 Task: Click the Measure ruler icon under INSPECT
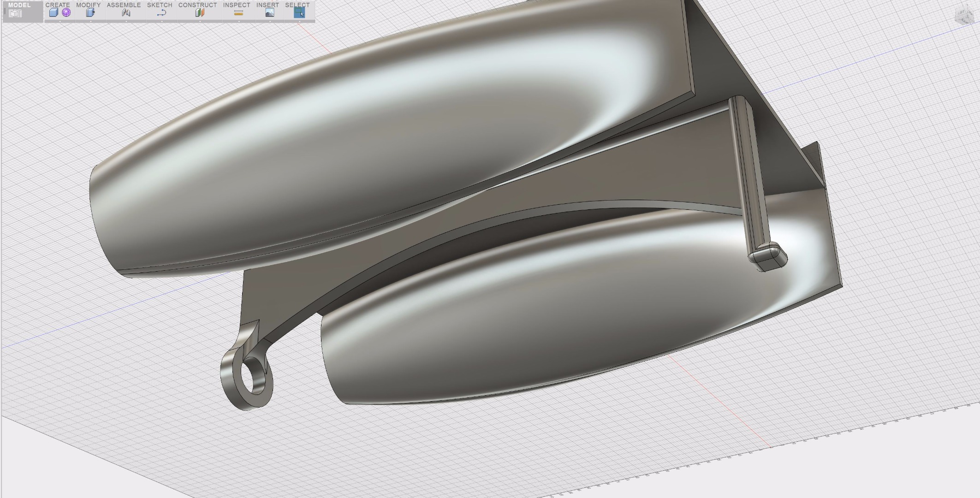(238, 13)
